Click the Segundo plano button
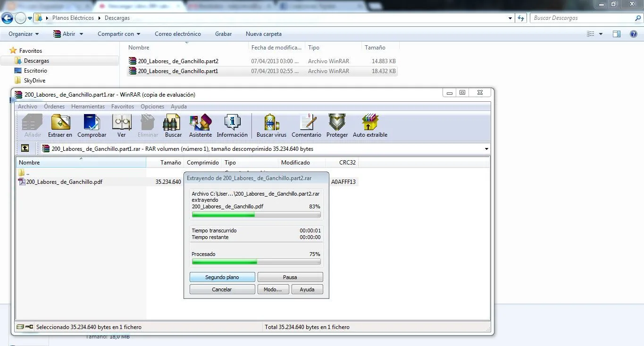The height and width of the screenshot is (346, 644). point(222,277)
